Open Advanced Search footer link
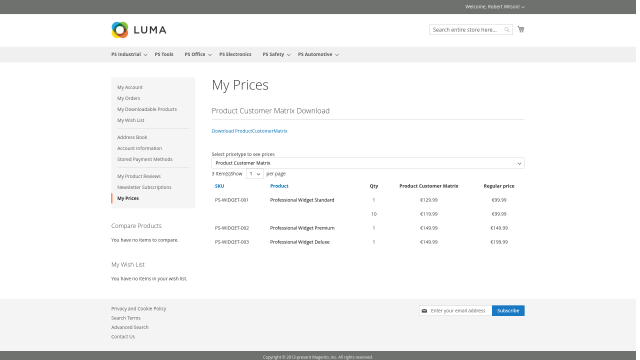640x360 pixels. click(x=130, y=327)
